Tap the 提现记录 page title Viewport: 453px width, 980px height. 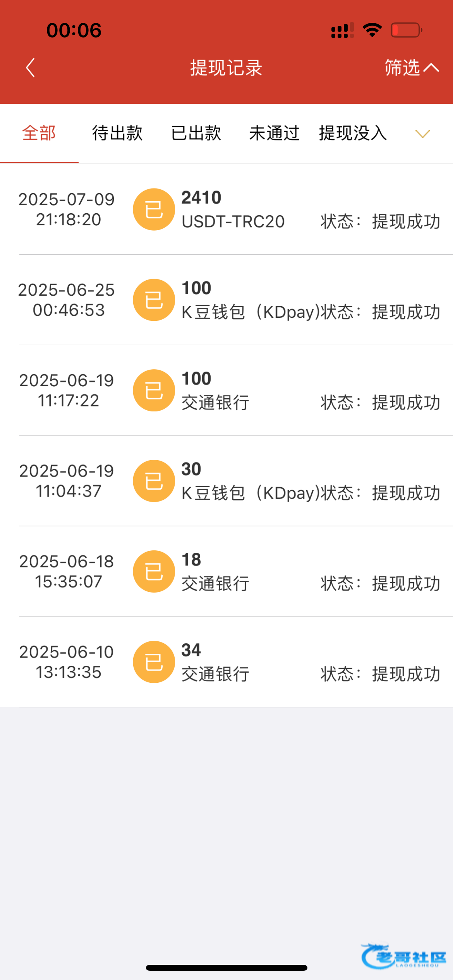226,68
